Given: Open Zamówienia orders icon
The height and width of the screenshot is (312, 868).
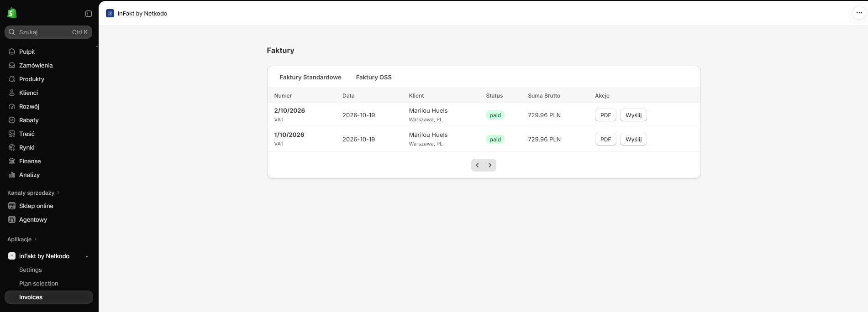Looking at the screenshot, I should [12, 65].
